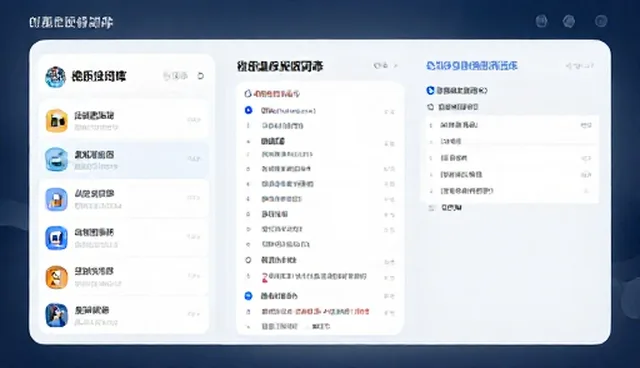Click gray lines icon below right panel's white list

click(431, 208)
